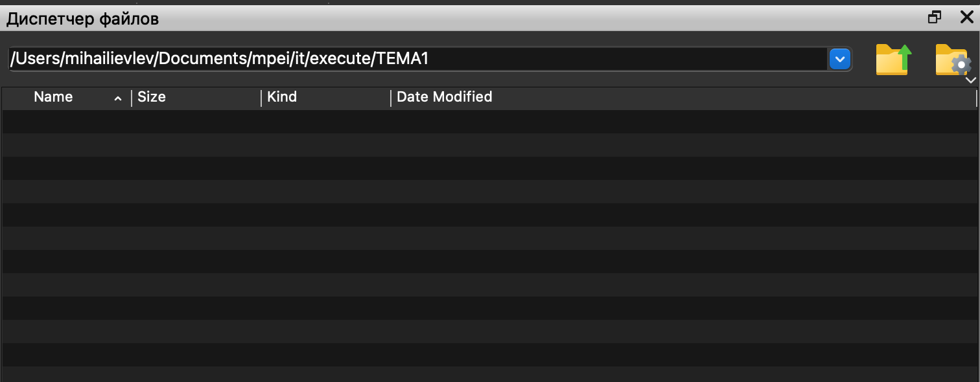Sort files by the Kind column
Viewport: 980px width, 382px height.
(282, 97)
